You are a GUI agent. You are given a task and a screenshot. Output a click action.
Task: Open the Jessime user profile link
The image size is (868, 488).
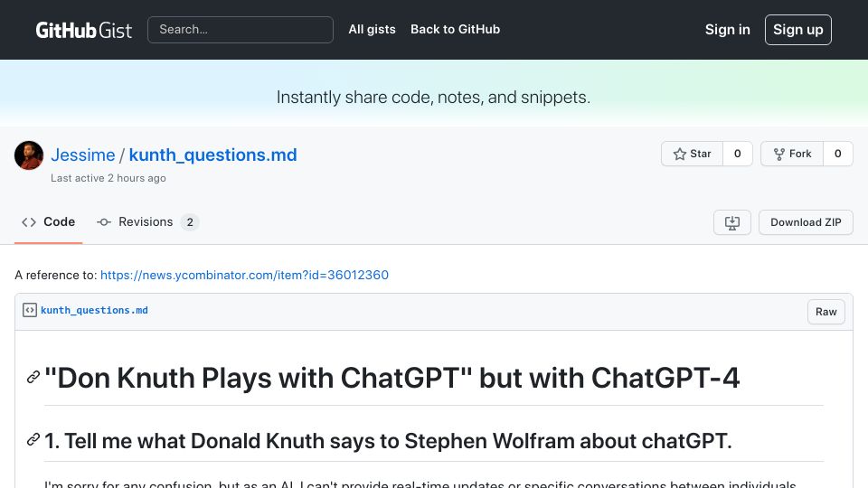[x=83, y=155]
